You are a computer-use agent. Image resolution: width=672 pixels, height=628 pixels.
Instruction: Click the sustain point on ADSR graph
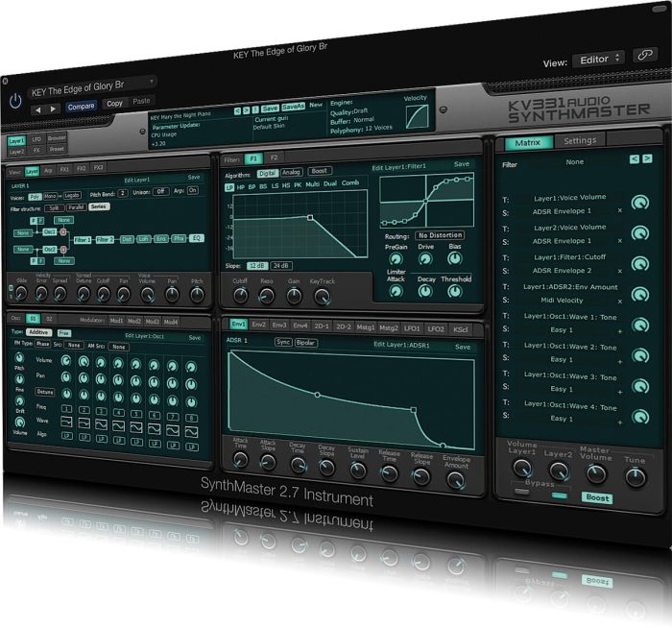(x=414, y=410)
